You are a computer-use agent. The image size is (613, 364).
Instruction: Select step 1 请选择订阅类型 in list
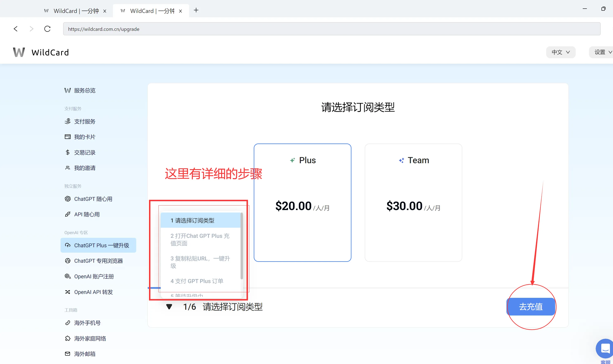[200, 220]
